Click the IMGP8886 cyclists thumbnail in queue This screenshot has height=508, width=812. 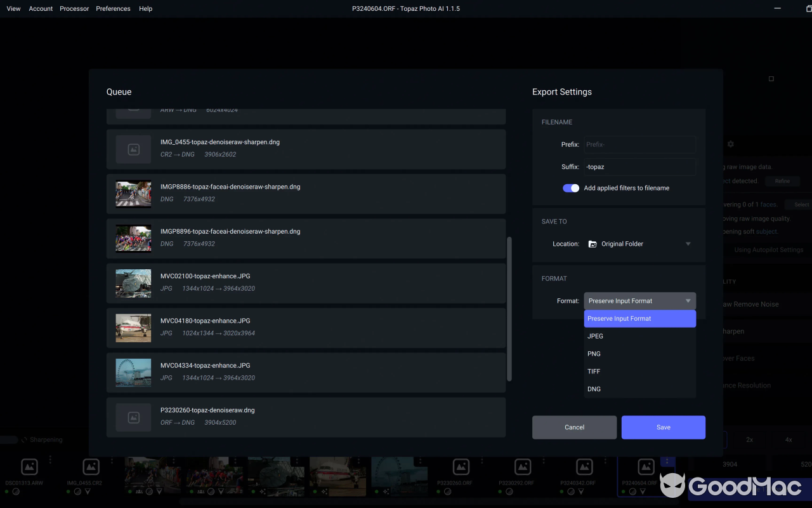133,194
